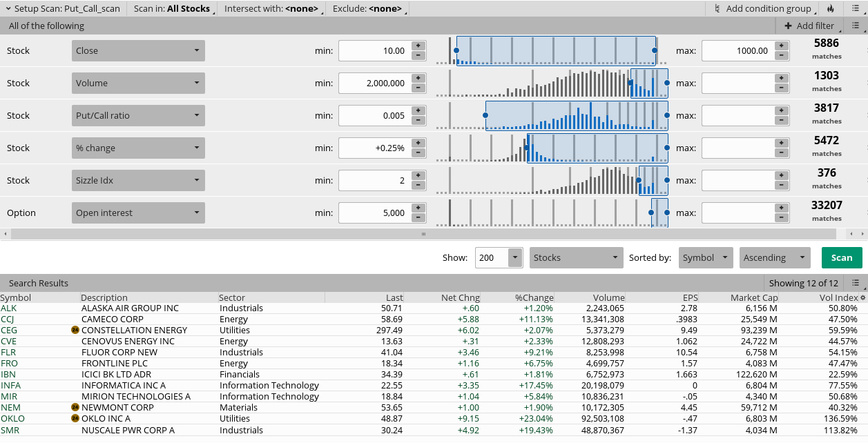The width and height of the screenshot is (868, 443).
Task: Open the Search Results list menu icon
Action: pyautogui.click(x=855, y=283)
